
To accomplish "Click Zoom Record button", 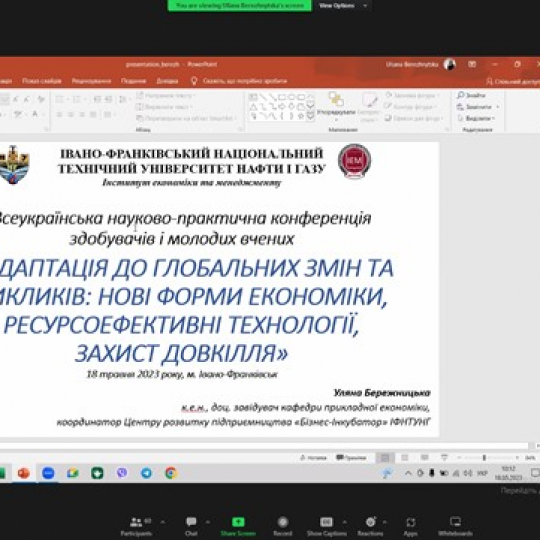I will tap(283, 527).
